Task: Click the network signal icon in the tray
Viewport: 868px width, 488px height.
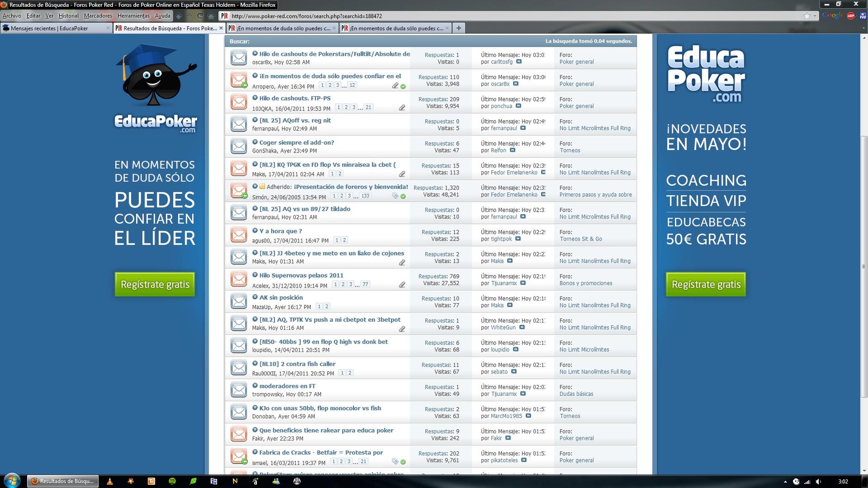Action: point(807,482)
